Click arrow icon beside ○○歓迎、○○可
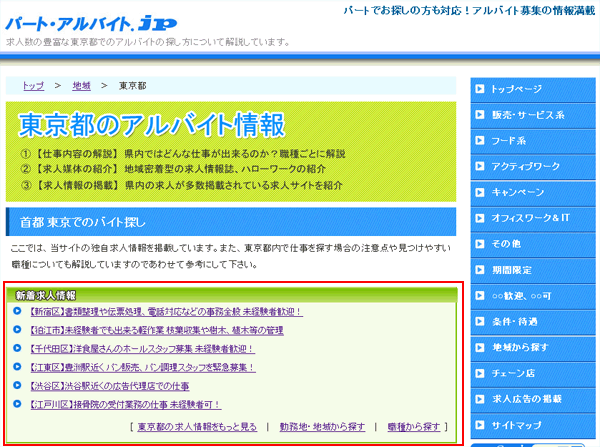 coord(479,295)
